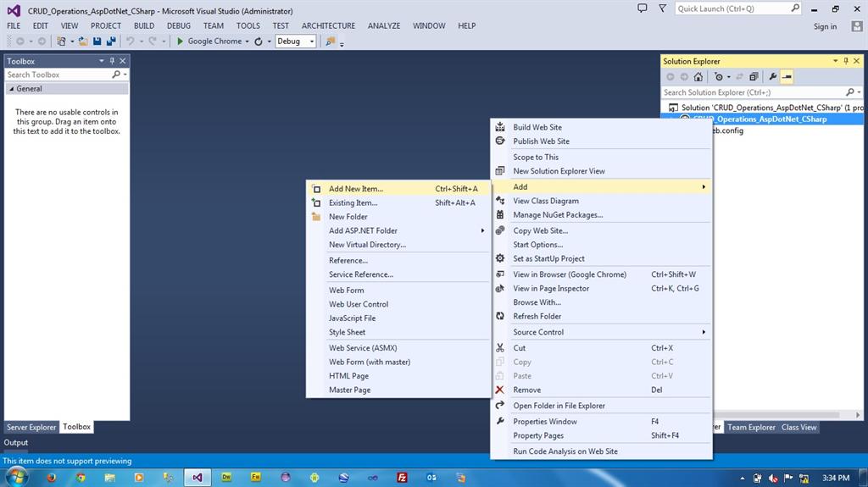The height and width of the screenshot is (487, 868).
Task: Click the Save icon in the toolbar
Action: 97,41
